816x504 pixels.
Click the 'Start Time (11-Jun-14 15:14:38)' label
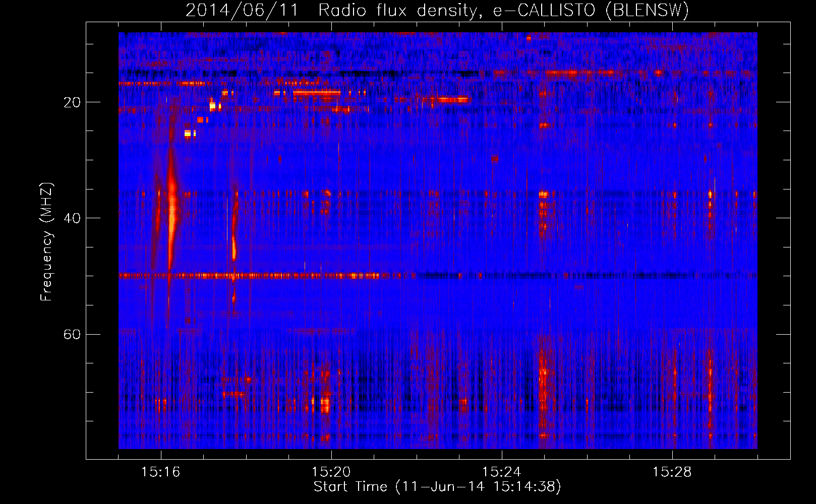(x=437, y=487)
